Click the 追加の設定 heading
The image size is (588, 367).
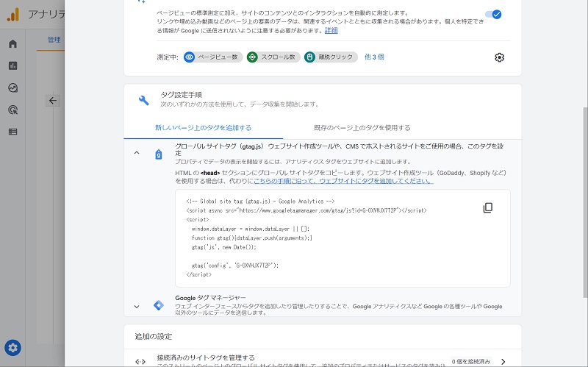tap(154, 337)
